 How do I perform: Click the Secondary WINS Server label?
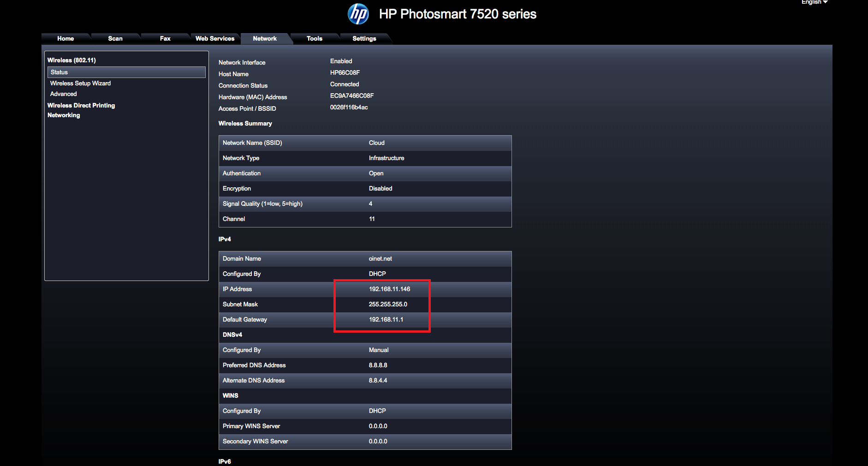point(256,442)
